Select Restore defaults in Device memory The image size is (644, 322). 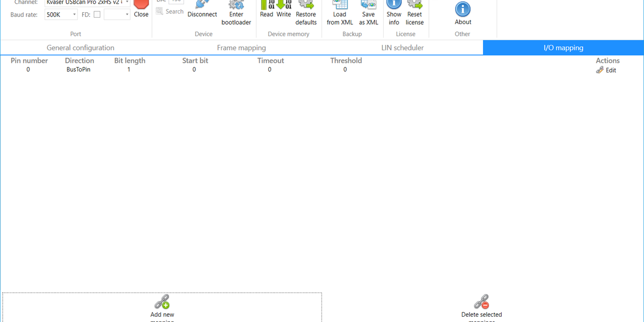pos(306,11)
